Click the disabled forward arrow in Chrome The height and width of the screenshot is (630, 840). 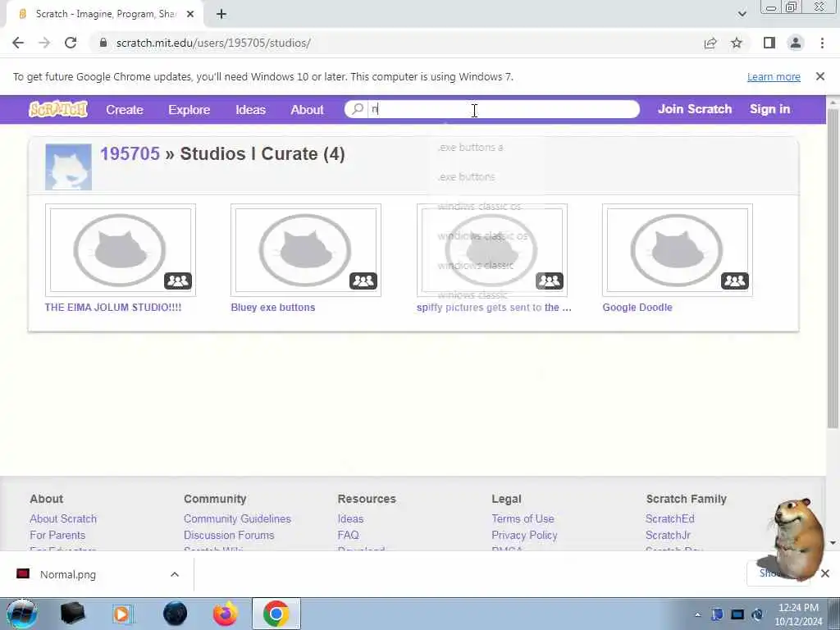coord(44,43)
